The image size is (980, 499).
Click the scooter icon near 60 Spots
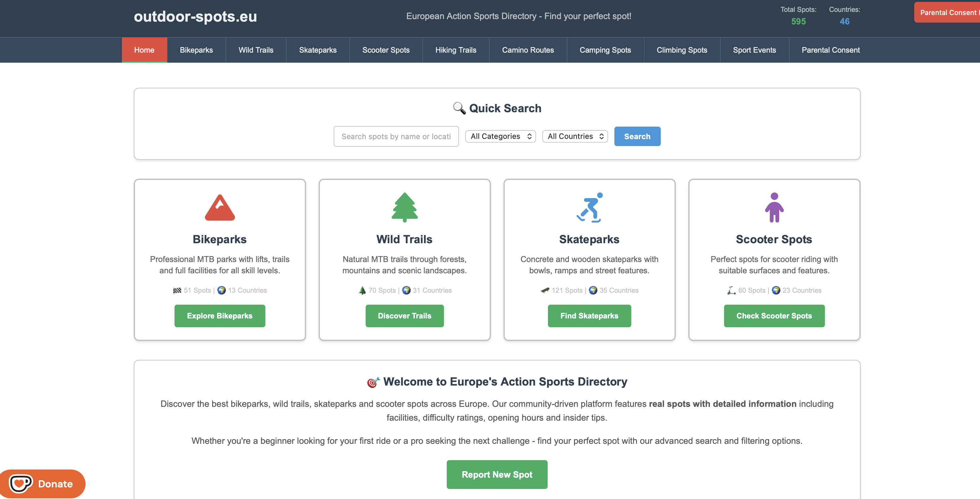(731, 291)
